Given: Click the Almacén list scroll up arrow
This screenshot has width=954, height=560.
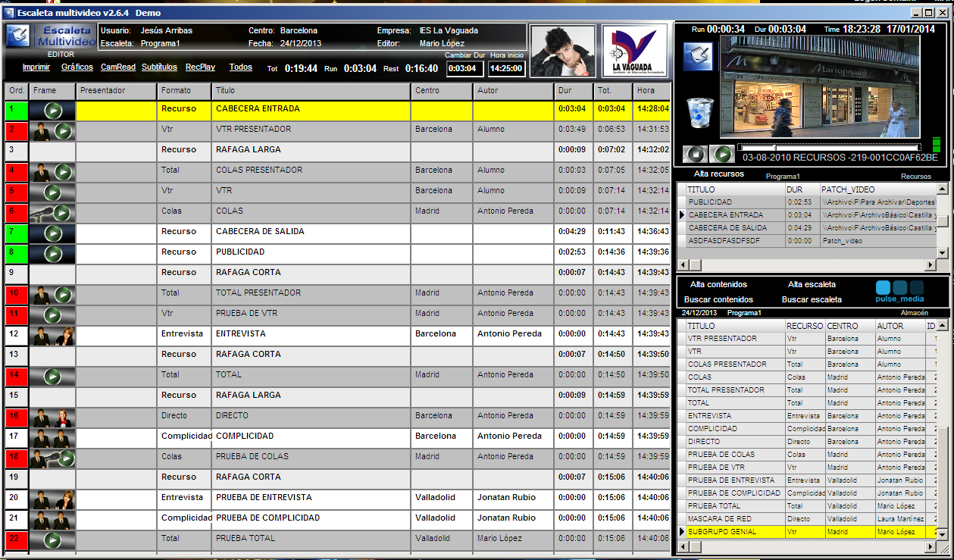Looking at the screenshot, I should (943, 326).
